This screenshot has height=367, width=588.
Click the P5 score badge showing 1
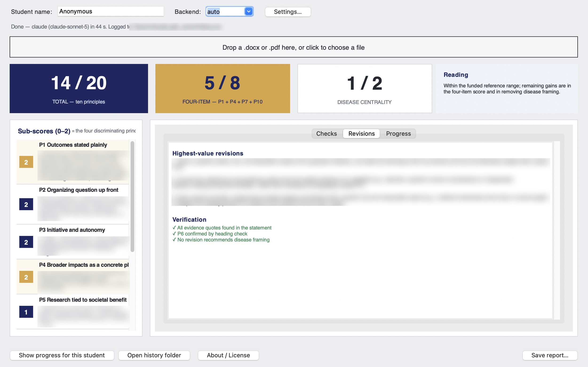point(26,312)
